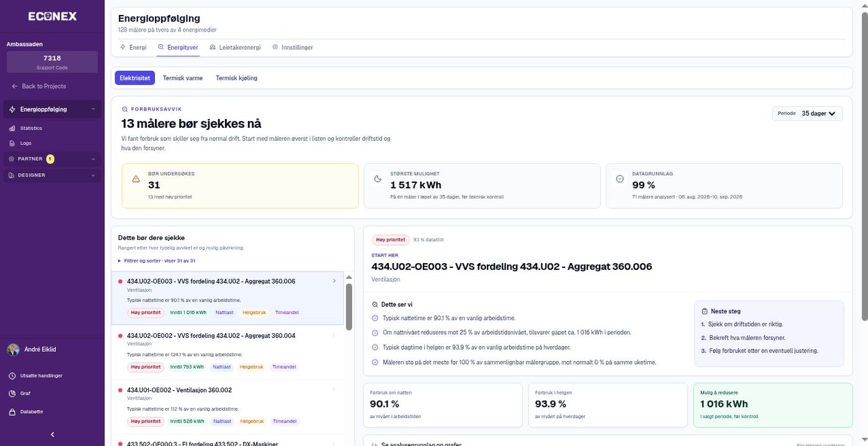Click the Support Code 7318 box
The image size is (868, 446).
click(52, 62)
